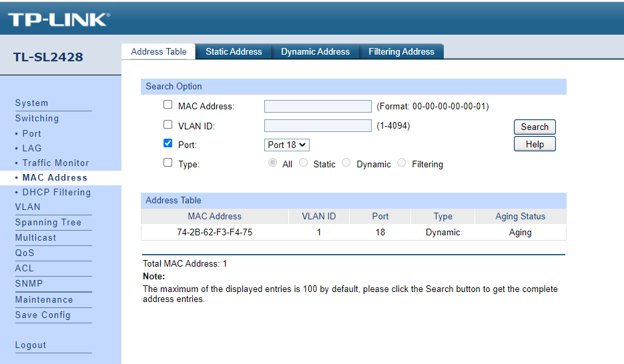Enable the MAC Address search checkbox

pyautogui.click(x=168, y=105)
